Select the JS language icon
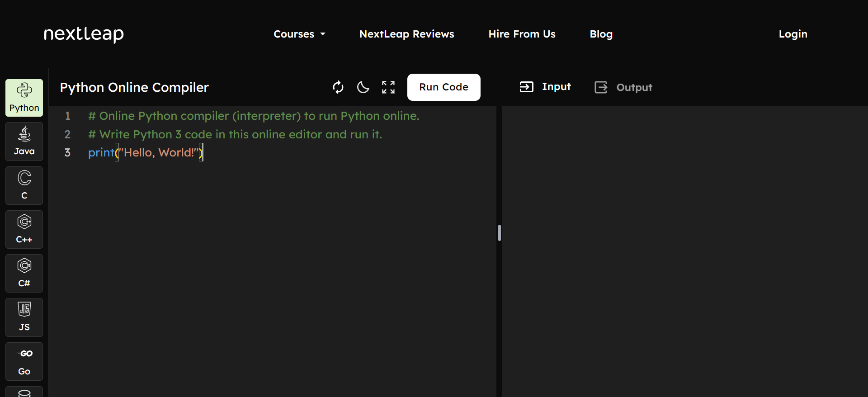868x397 pixels. click(24, 317)
